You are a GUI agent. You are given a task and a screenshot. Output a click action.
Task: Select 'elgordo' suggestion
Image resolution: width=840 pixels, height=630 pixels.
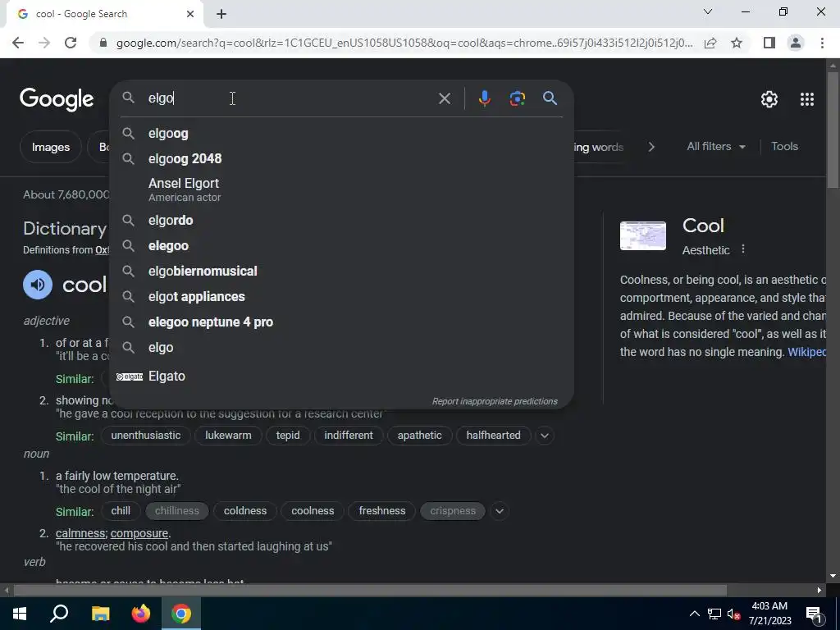(342, 220)
